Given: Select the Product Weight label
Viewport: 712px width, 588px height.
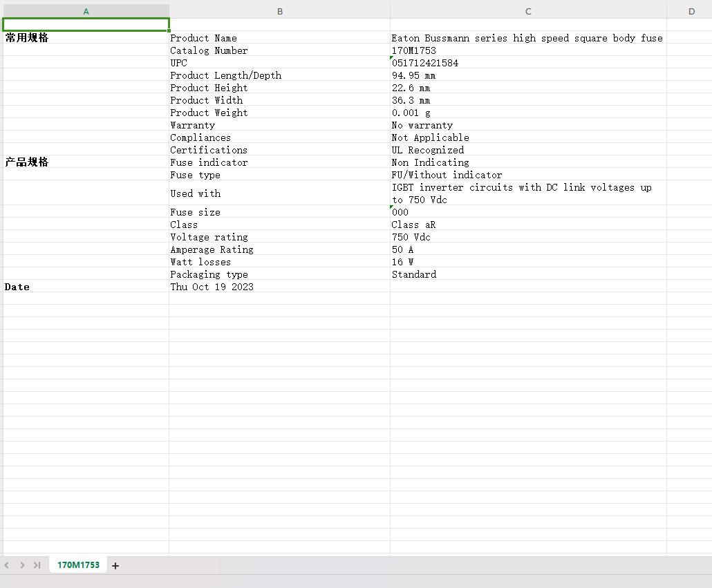Looking at the screenshot, I should [279, 113].
